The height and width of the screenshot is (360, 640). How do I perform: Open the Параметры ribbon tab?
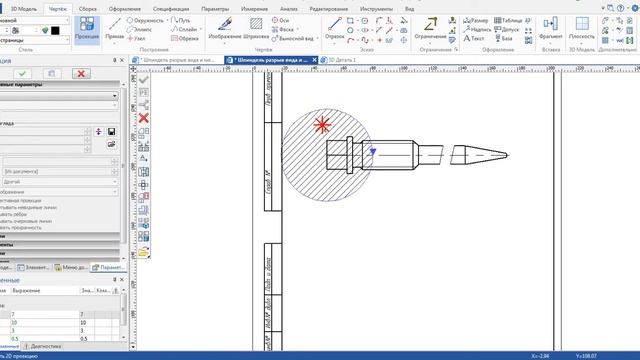215,9
